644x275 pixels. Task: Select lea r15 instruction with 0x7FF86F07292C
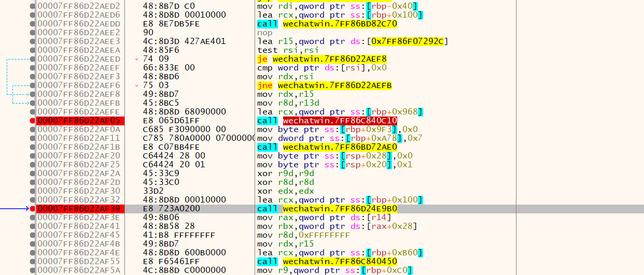click(x=353, y=41)
